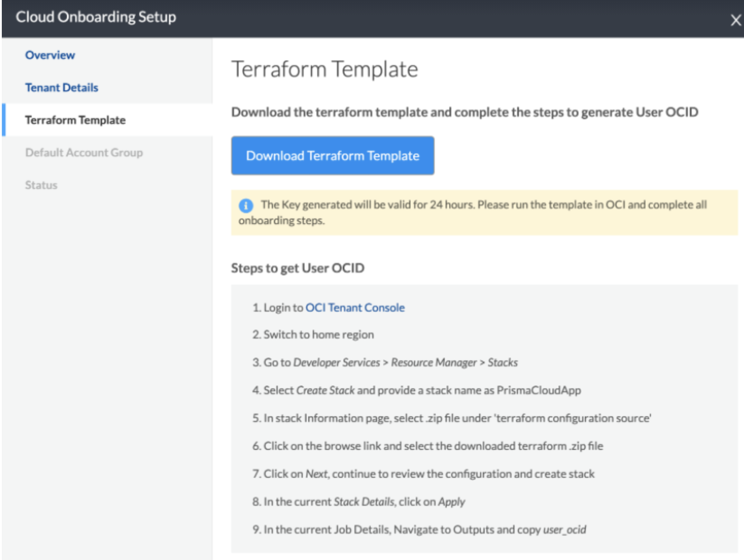Click step 9 about copying user_ocid
Image resolution: width=744 pixels, height=560 pixels.
[419, 530]
